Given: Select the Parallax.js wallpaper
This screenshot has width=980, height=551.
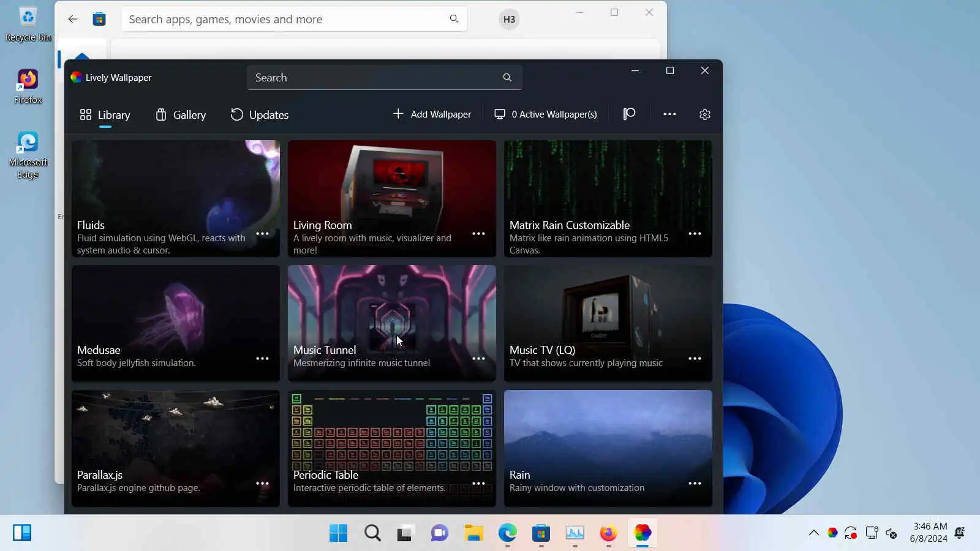Looking at the screenshot, I should tap(176, 448).
